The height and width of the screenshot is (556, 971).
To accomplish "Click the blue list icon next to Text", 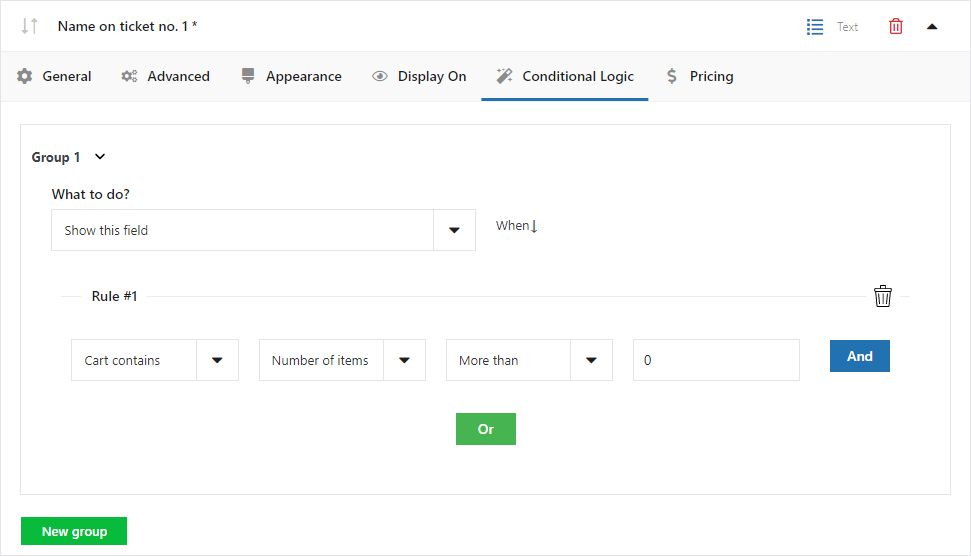I will pos(815,27).
